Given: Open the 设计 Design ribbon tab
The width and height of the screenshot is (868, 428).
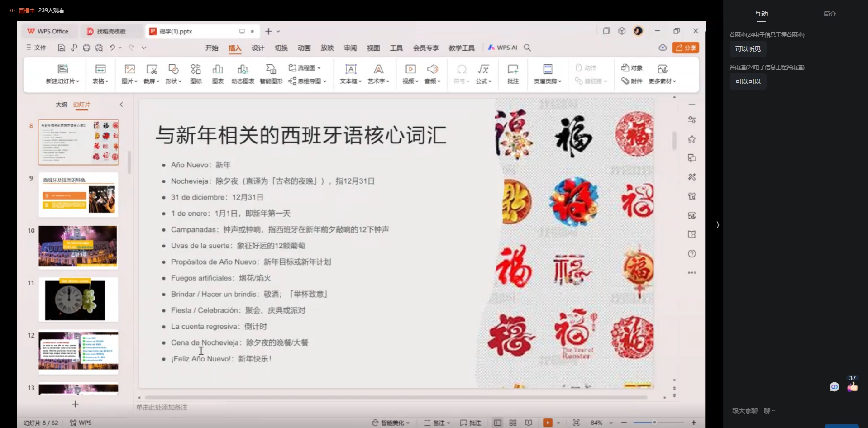Looking at the screenshot, I should coord(258,48).
